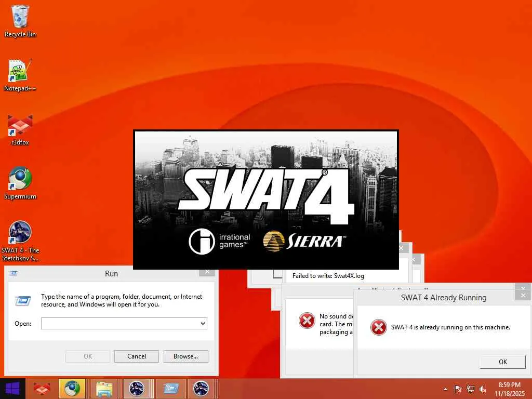
Task: Click the Run dialog title bar icon
Action: (14, 273)
